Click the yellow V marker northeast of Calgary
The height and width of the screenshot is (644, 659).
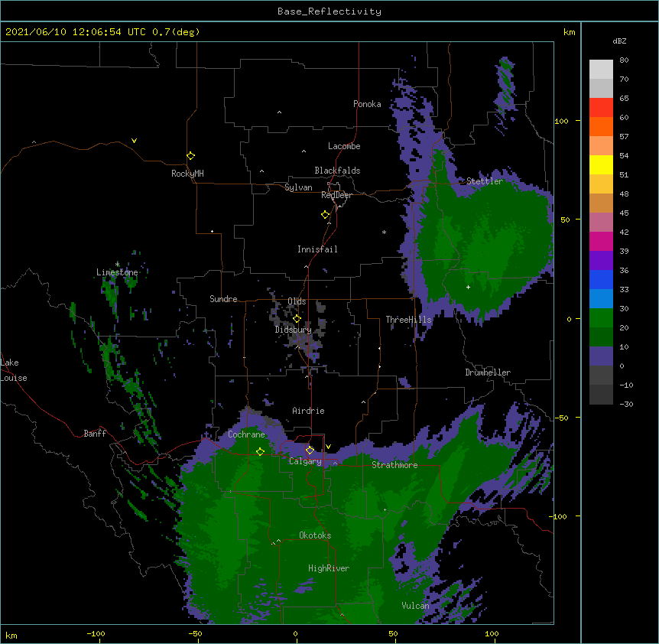tap(328, 447)
